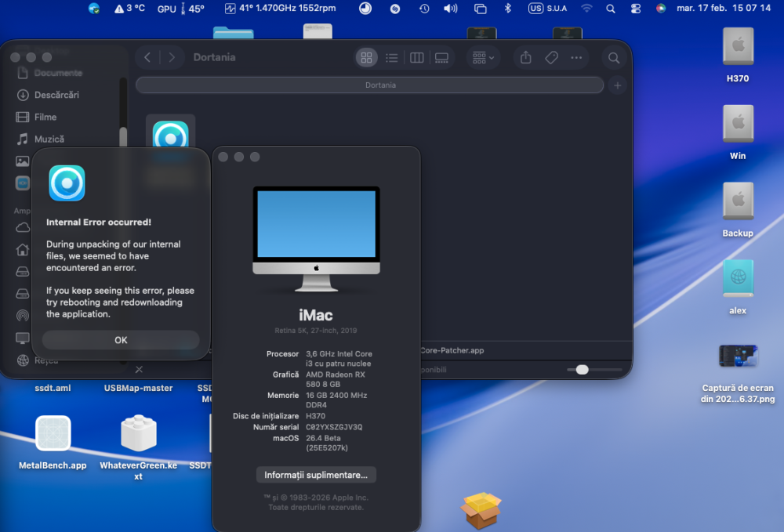Switch Finder to gallery view
Screen dimensions: 784x532
point(441,57)
